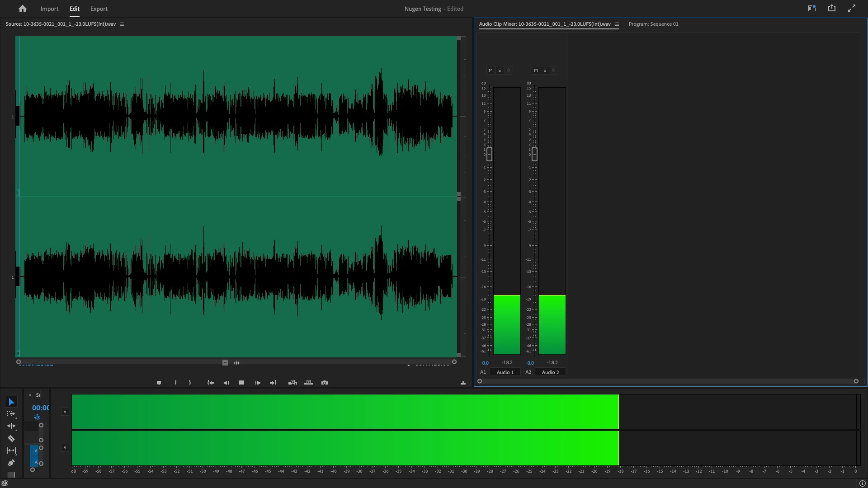
Task: Open the Program: Sequence 01 tab
Action: pos(653,24)
